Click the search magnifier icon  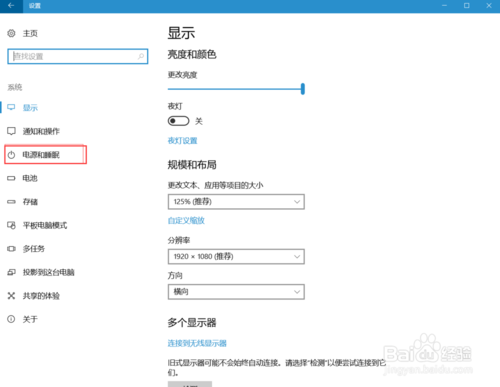[x=141, y=56]
